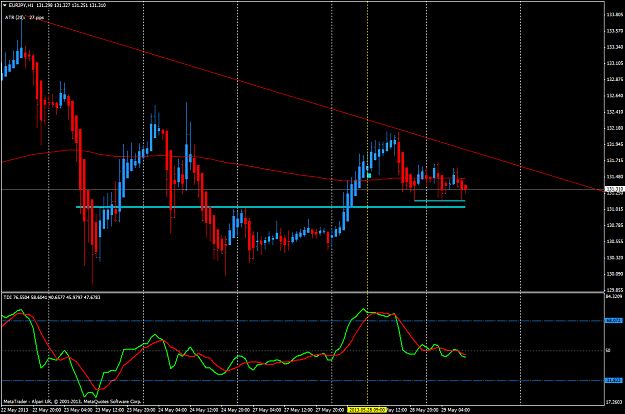625x414 pixels.
Task: Click the 29 May 04:00 time axis label
Action: click(455, 410)
